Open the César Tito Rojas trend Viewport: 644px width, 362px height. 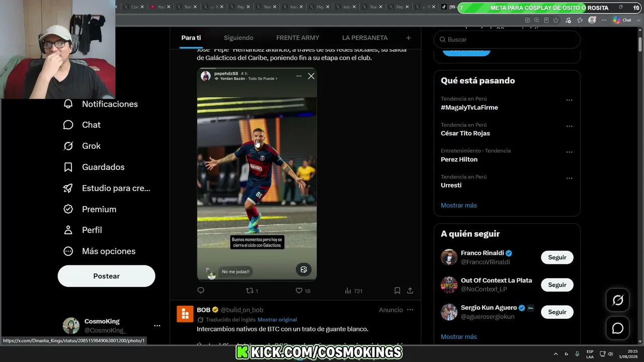(x=465, y=133)
